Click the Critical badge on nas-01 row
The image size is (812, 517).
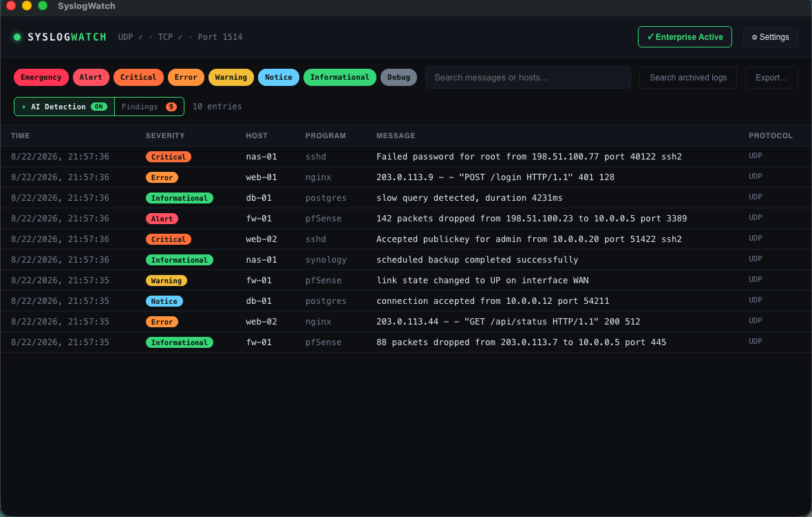pyautogui.click(x=169, y=157)
